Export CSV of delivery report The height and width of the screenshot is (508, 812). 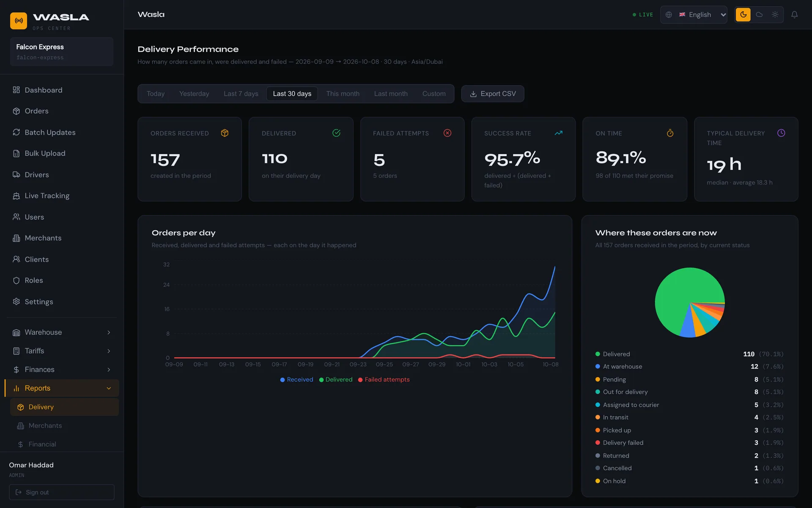(493, 94)
